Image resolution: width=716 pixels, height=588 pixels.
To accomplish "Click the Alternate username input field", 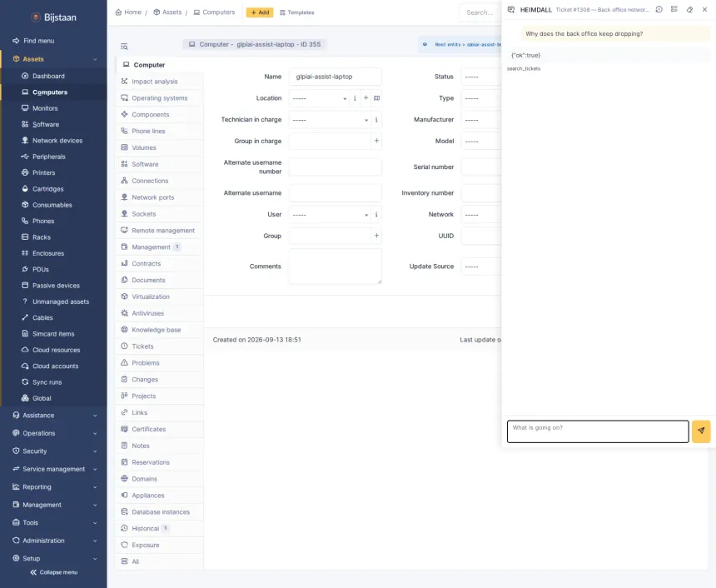I will coord(336,192).
